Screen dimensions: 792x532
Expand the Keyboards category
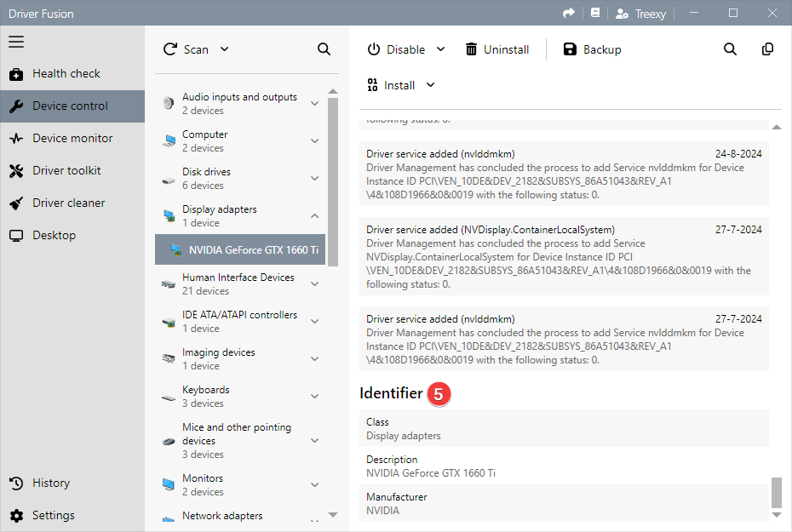[x=315, y=396]
